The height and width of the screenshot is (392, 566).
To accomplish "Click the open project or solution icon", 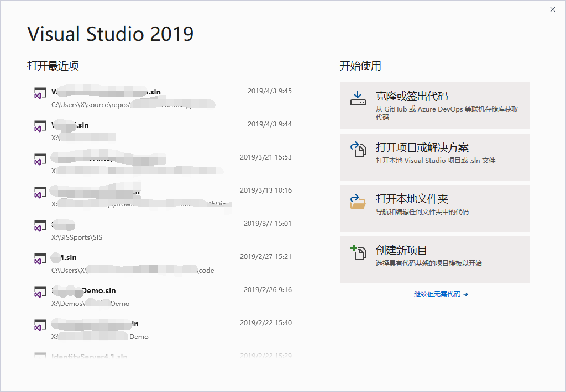I will [358, 149].
